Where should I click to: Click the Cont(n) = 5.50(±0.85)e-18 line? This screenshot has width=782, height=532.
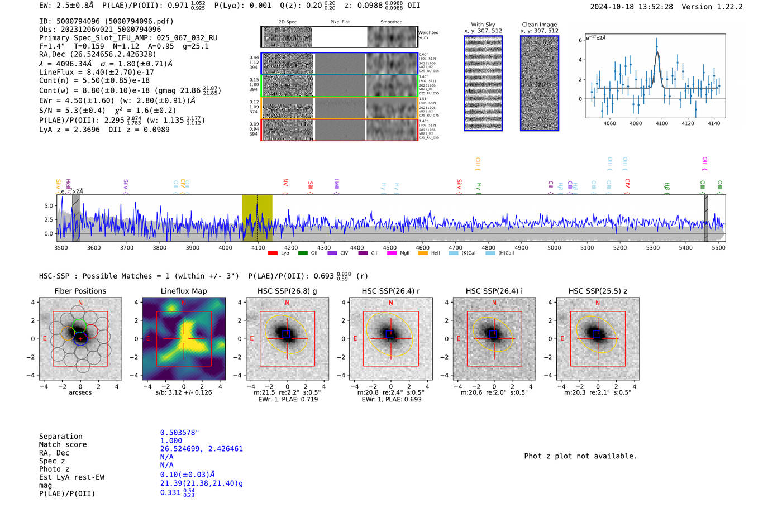pyautogui.click(x=94, y=80)
